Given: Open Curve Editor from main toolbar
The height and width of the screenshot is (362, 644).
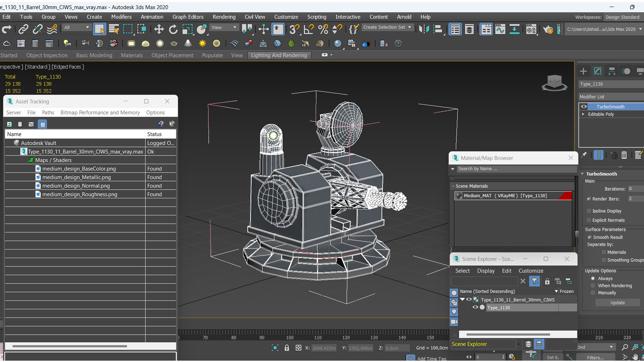Looking at the screenshot, I should pyautogui.click(x=500, y=29).
